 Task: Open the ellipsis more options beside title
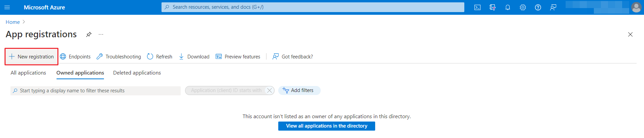pos(101,35)
